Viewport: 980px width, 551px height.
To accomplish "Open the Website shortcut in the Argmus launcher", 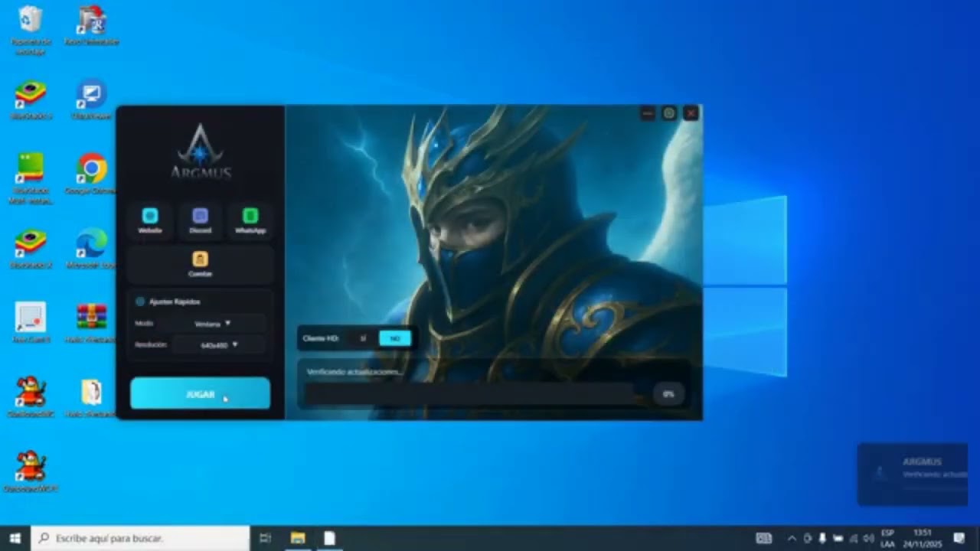I will pos(150,220).
